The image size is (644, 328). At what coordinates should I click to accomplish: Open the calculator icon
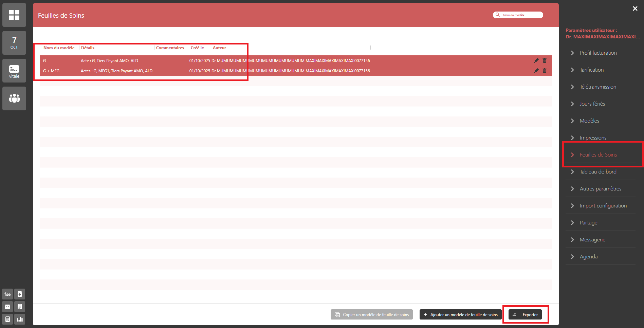[x=7, y=319]
